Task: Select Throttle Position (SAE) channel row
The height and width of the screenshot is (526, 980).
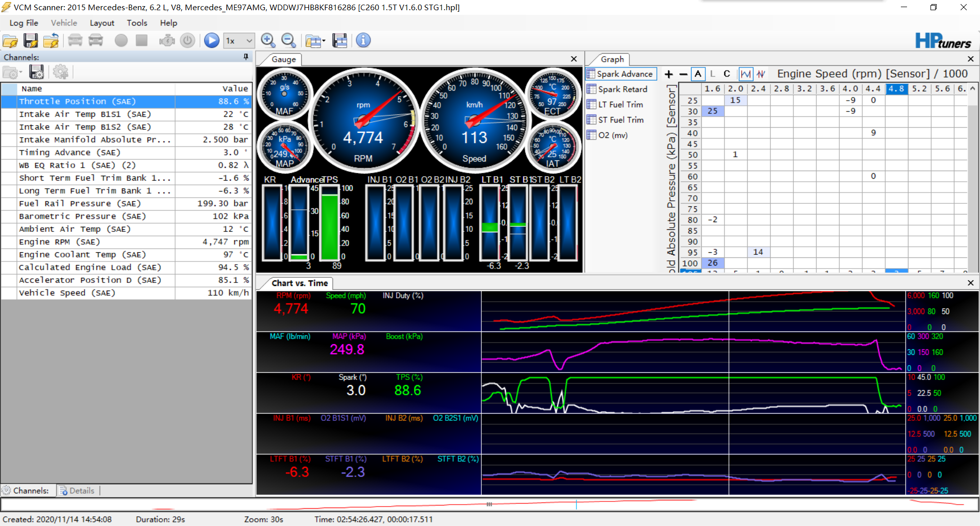Action: (126, 102)
